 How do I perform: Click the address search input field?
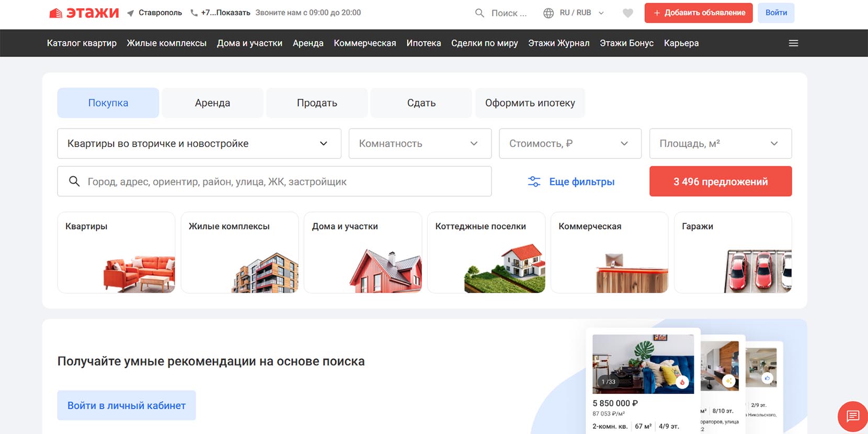click(282, 181)
